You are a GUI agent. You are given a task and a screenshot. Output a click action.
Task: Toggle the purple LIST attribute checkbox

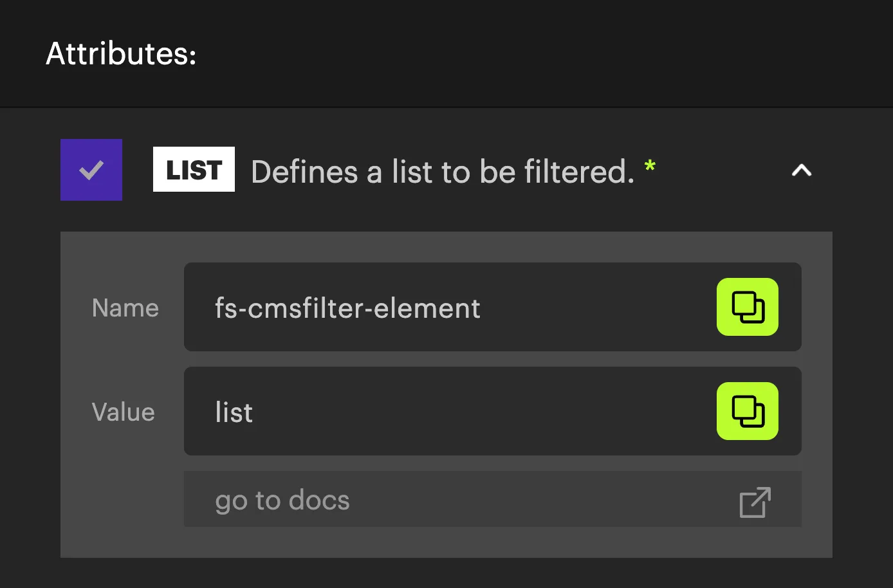pos(91,170)
